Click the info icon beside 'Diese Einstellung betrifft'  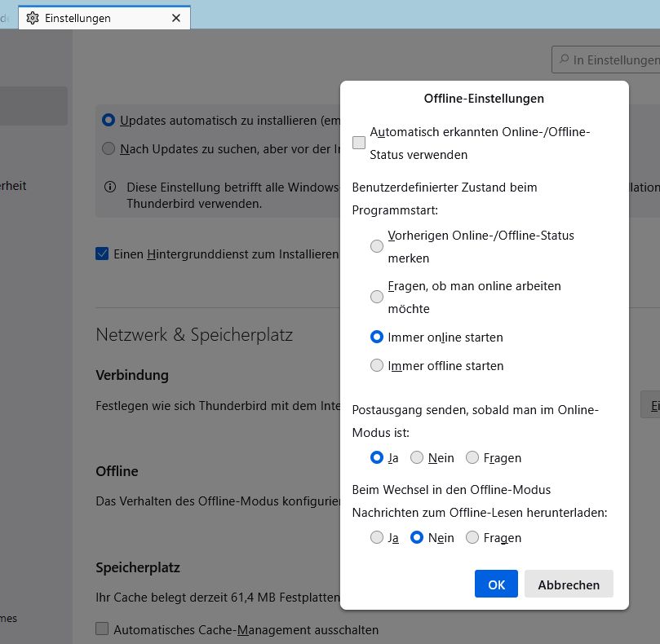(110, 187)
